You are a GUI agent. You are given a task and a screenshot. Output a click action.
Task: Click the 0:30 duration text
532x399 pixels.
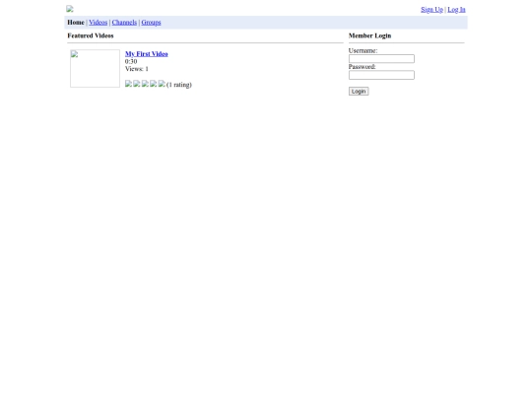131,61
